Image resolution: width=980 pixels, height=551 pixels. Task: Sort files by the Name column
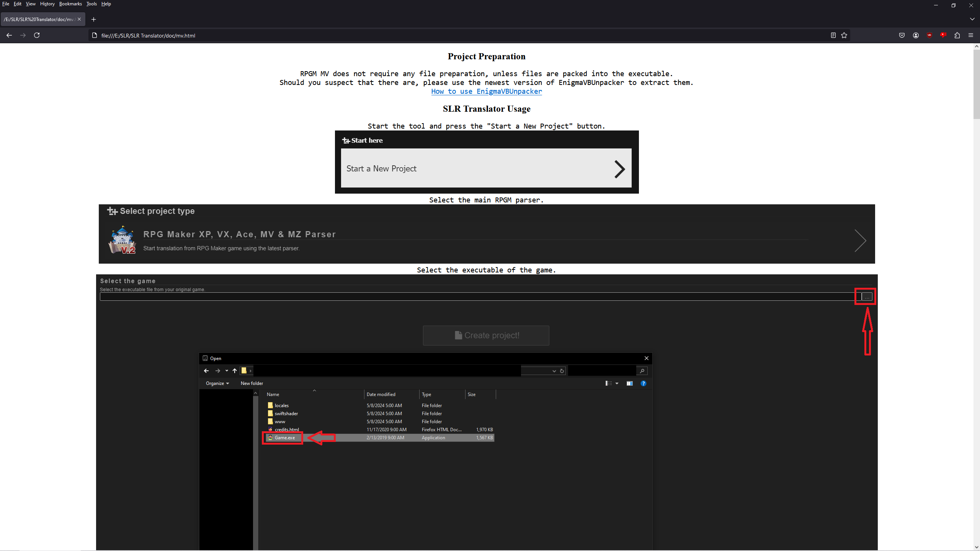click(x=314, y=395)
